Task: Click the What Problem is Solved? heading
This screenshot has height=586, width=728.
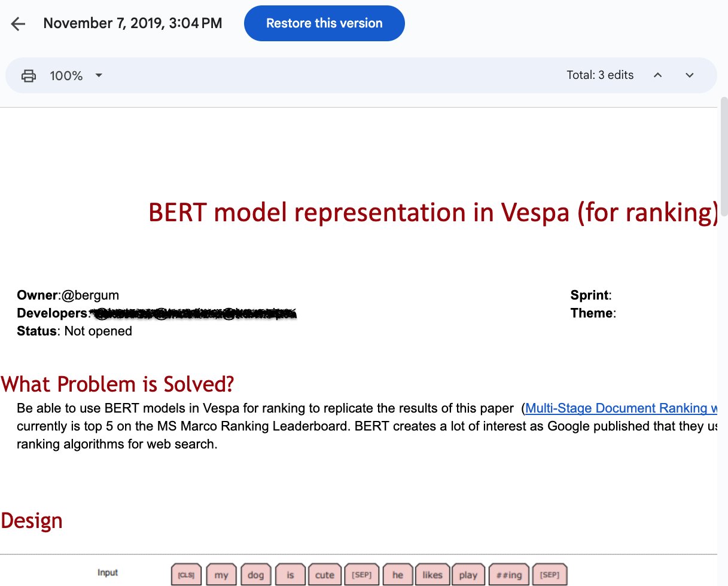Action: pos(118,384)
